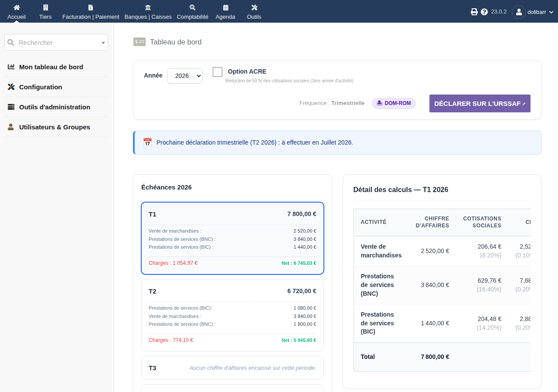
Task: Open the Accueil home icon
Action: click(17, 7)
